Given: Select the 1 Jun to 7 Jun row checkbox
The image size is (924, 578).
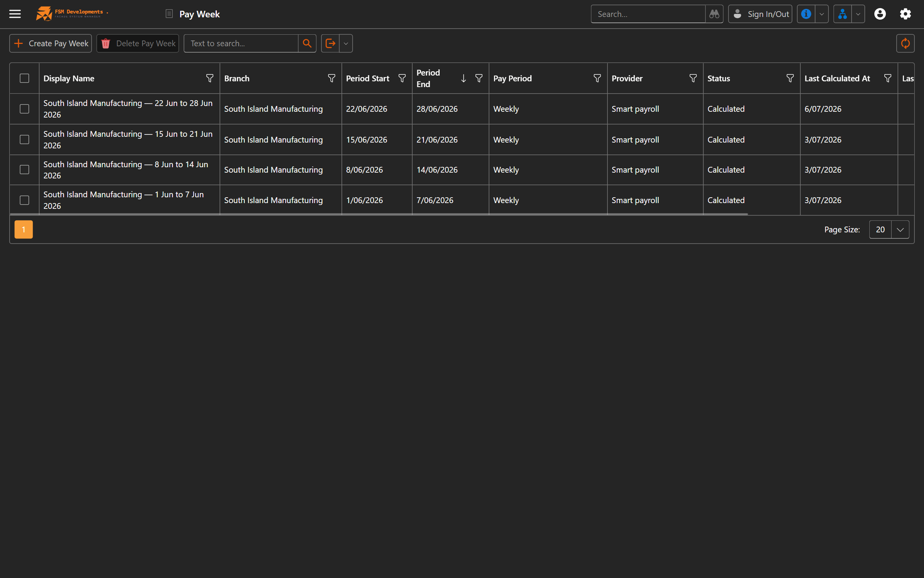Looking at the screenshot, I should pos(24,200).
